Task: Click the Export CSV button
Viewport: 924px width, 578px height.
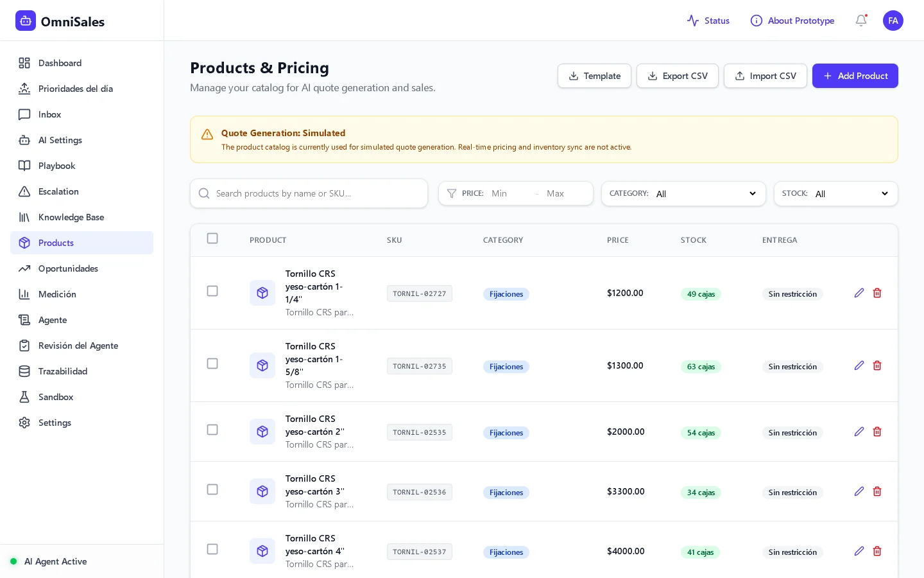Action: click(x=677, y=76)
